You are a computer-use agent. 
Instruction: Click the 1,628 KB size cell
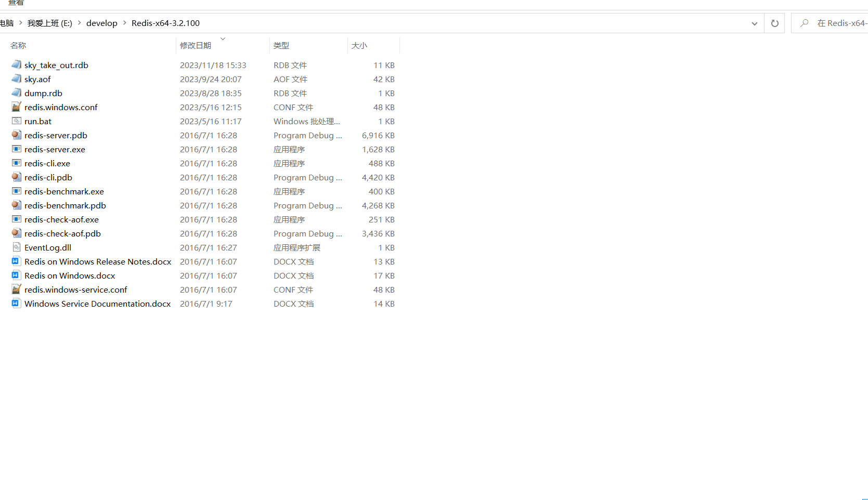(378, 149)
